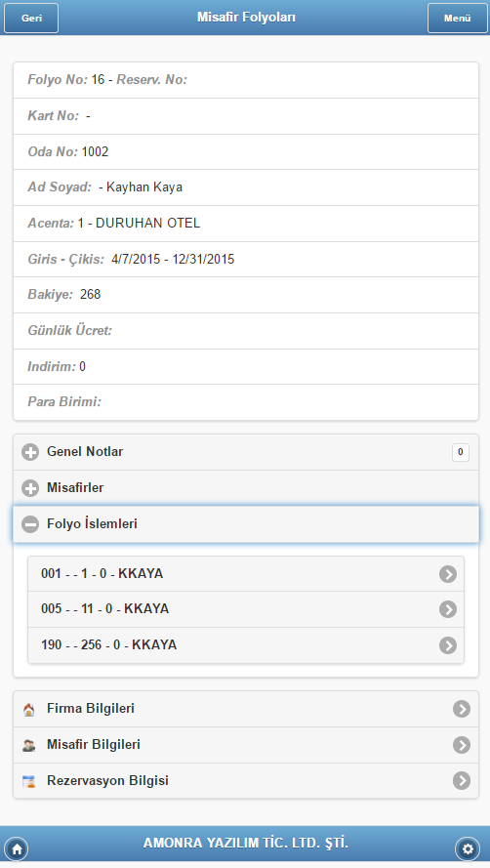Image resolution: width=490 pixels, height=868 pixels.
Task: Open settings gear icon in footer
Action: [469, 848]
